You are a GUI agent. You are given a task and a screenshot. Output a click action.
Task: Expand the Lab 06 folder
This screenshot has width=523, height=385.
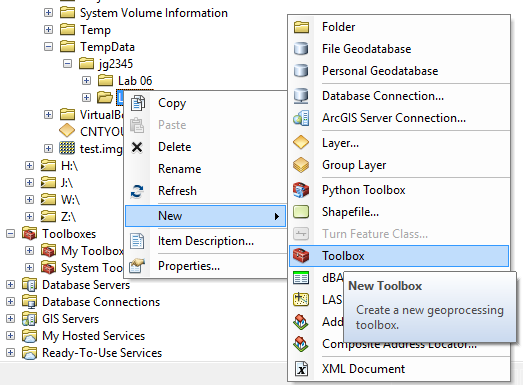[86, 80]
